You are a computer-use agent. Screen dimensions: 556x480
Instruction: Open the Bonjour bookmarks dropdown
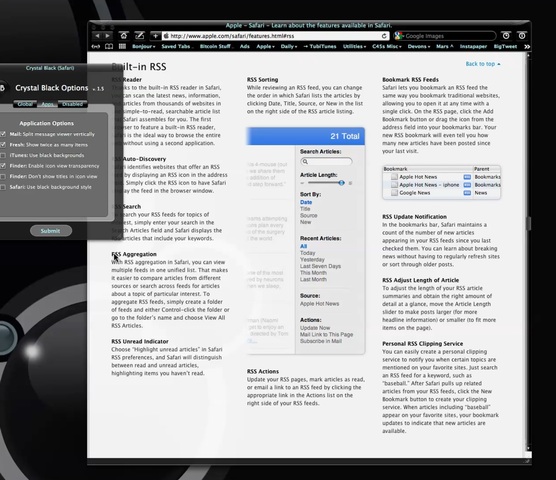point(144,46)
